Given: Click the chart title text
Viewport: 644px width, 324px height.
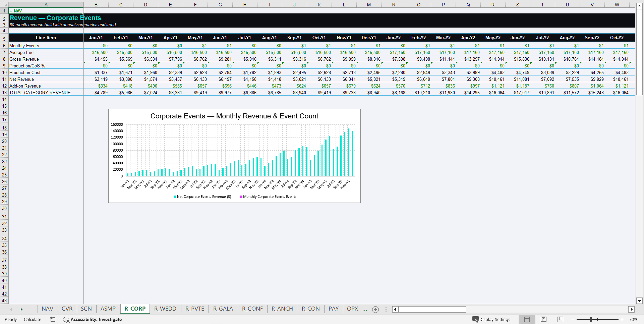Looking at the screenshot, I should [234, 116].
